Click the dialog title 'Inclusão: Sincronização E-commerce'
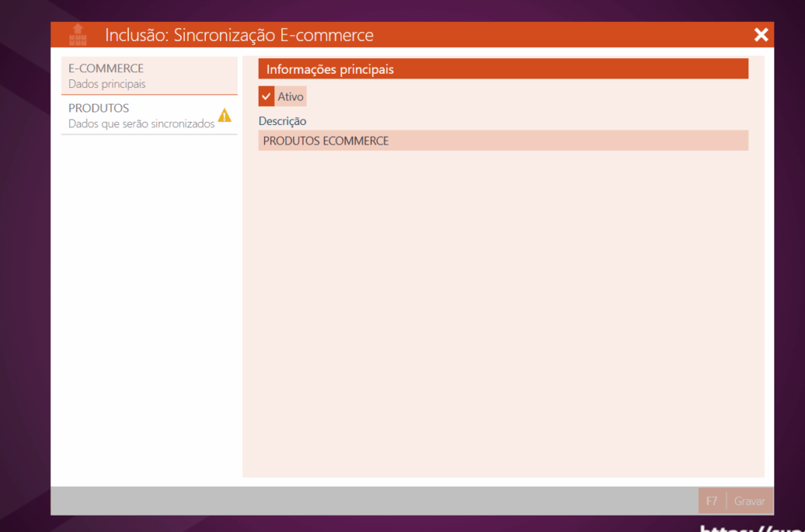The height and width of the screenshot is (532, 805). pyautogui.click(x=239, y=35)
